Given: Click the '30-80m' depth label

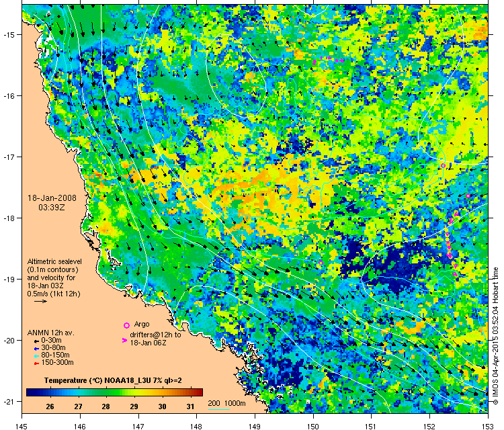Looking at the screenshot, I should [x=53, y=348].
